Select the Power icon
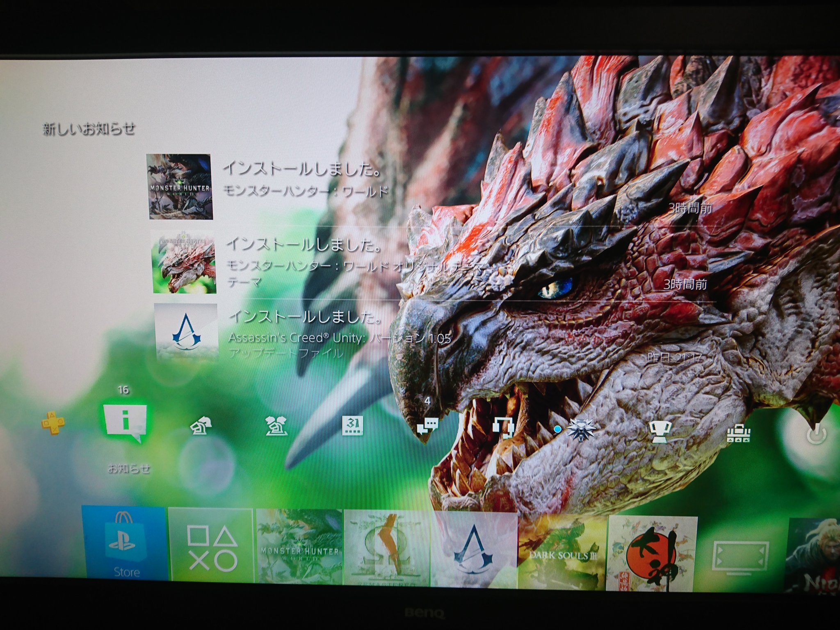The height and width of the screenshot is (630, 840). tap(816, 435)
